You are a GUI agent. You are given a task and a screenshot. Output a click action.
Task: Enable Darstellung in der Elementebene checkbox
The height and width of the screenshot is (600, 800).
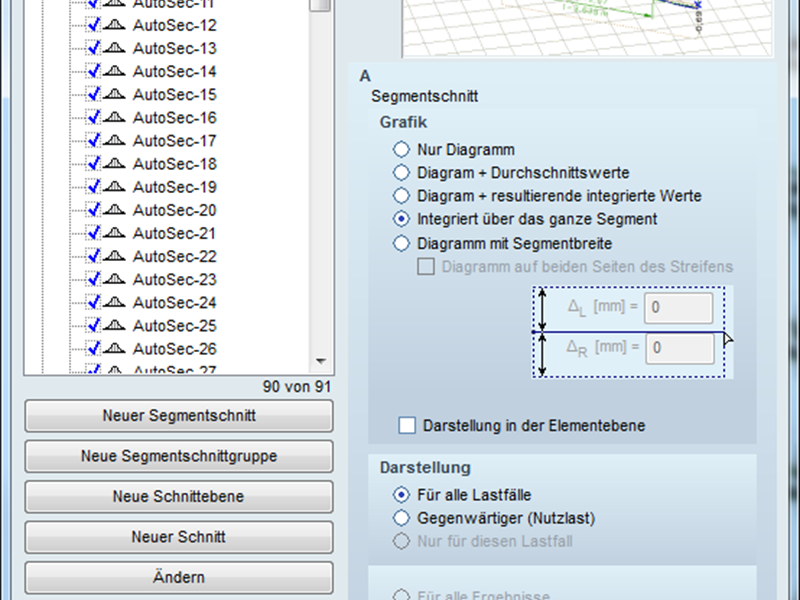(407, 425)
